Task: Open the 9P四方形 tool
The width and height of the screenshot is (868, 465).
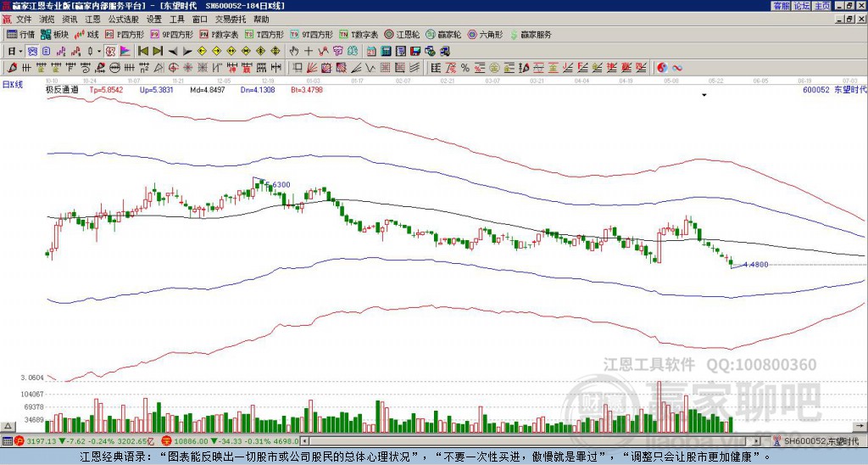Action: tap(172, 34)
